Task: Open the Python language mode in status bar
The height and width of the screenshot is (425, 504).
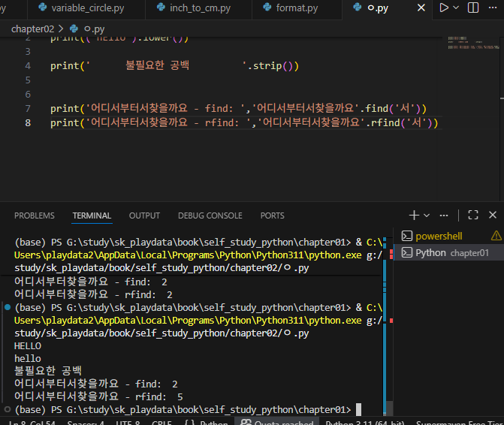Action: (x=214, y=421)
